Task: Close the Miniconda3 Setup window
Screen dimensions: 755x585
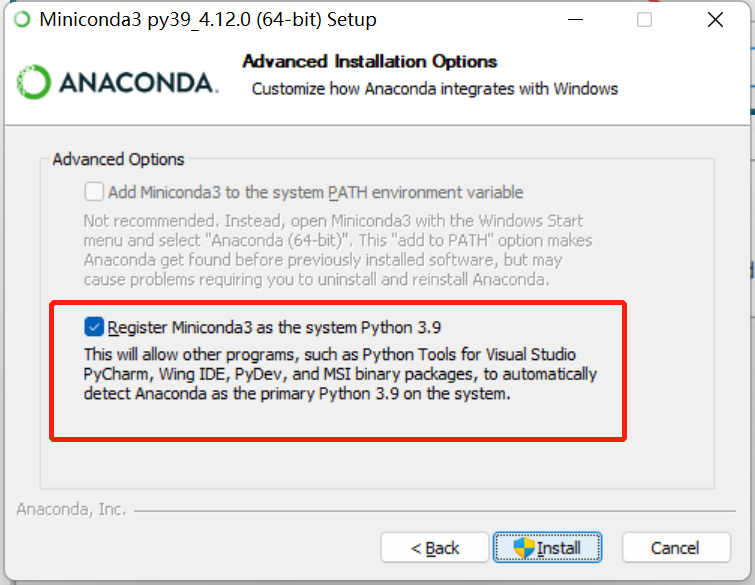Action: pos(715,19)
